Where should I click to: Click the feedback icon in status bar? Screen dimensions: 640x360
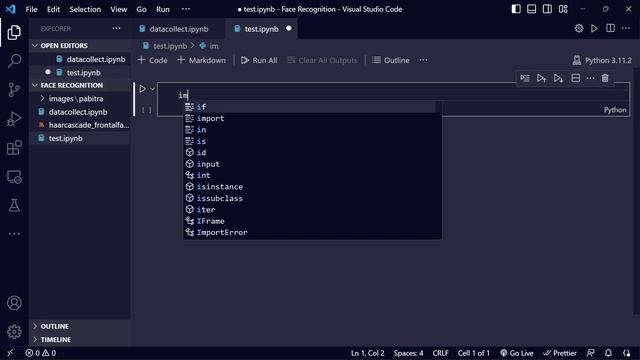coord(591,353)
